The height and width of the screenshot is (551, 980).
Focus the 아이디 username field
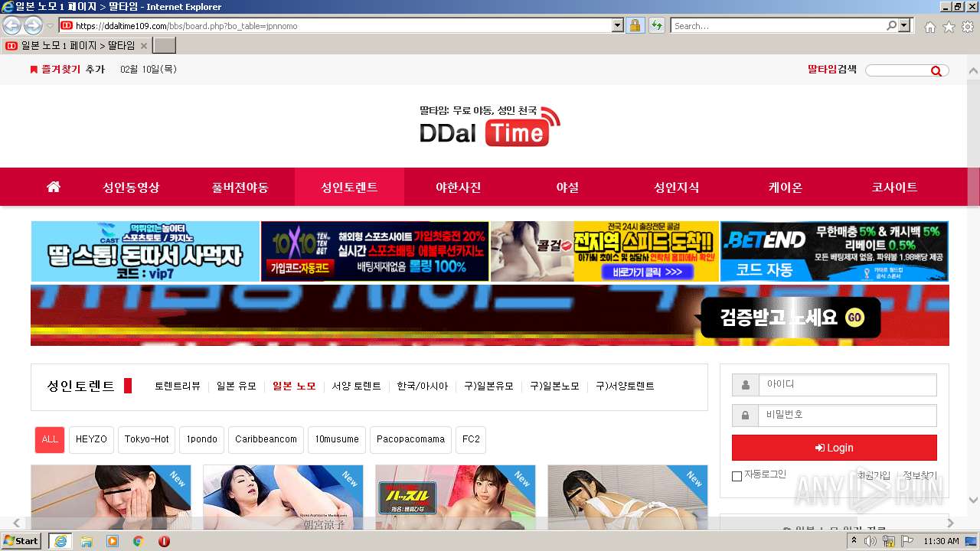tap(848, 385)
